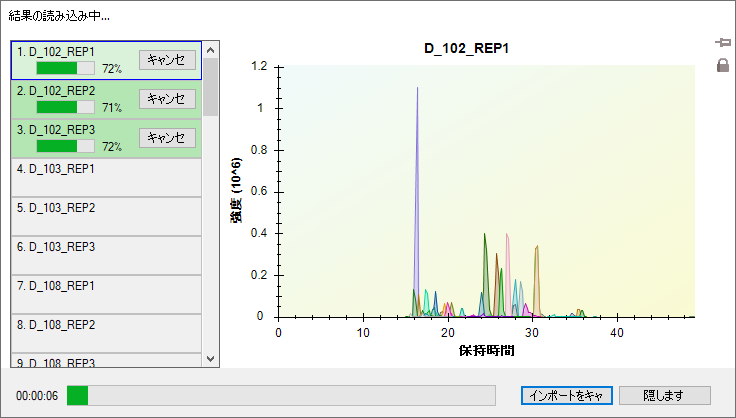Click the D_102_REP2 progress bar
The width and height of the screenshot is (736, 418).
pos(65,107)
